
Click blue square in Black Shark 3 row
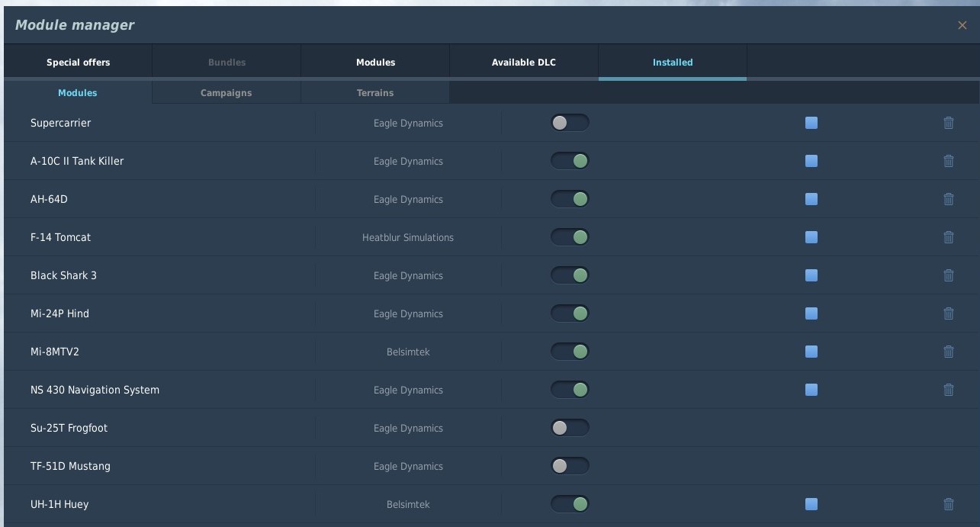(811, 275)
